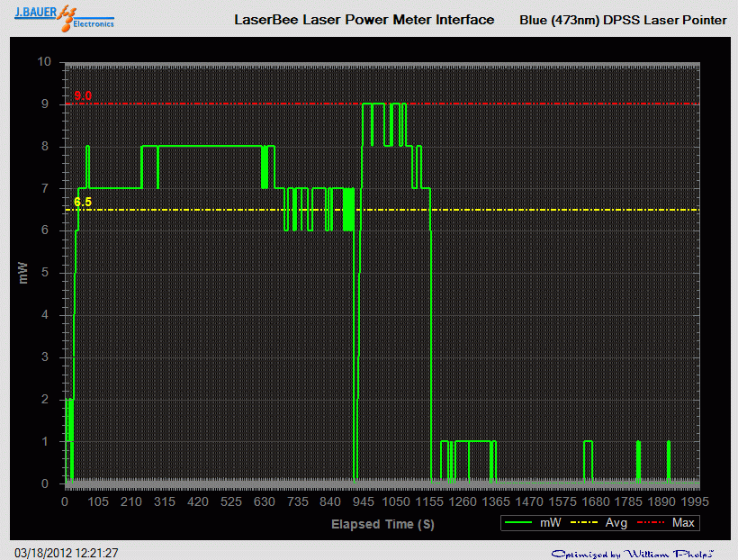The image size is (738, 560).
Task: Click the 6.5 Avg value label
Action: click(84, 203)
